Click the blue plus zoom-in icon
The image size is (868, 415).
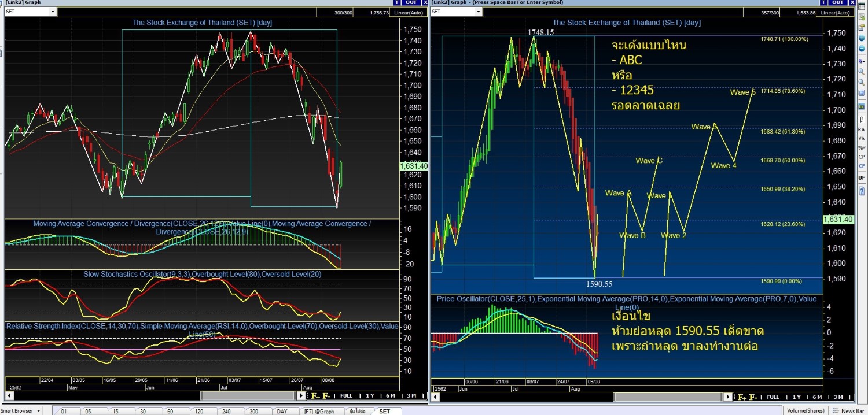point(862,38)
